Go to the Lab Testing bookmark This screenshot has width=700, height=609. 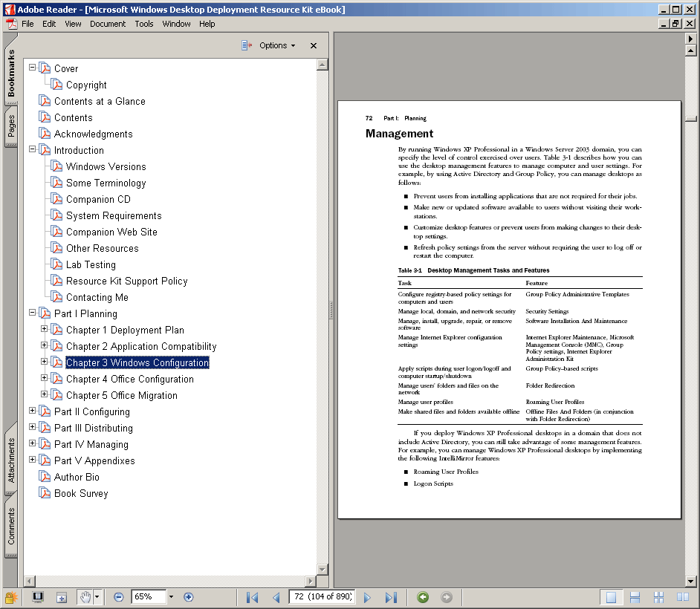tap(91, 264)
